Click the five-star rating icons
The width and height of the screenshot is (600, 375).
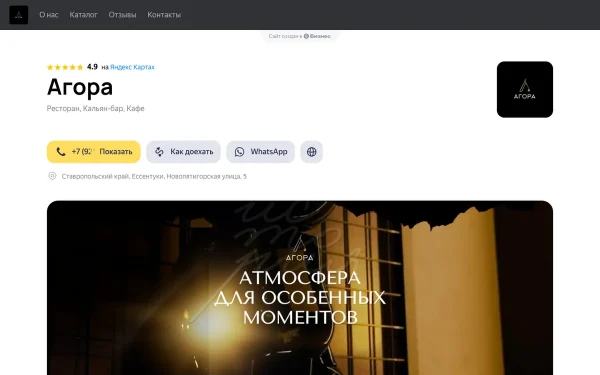click(x=65, y=67)
